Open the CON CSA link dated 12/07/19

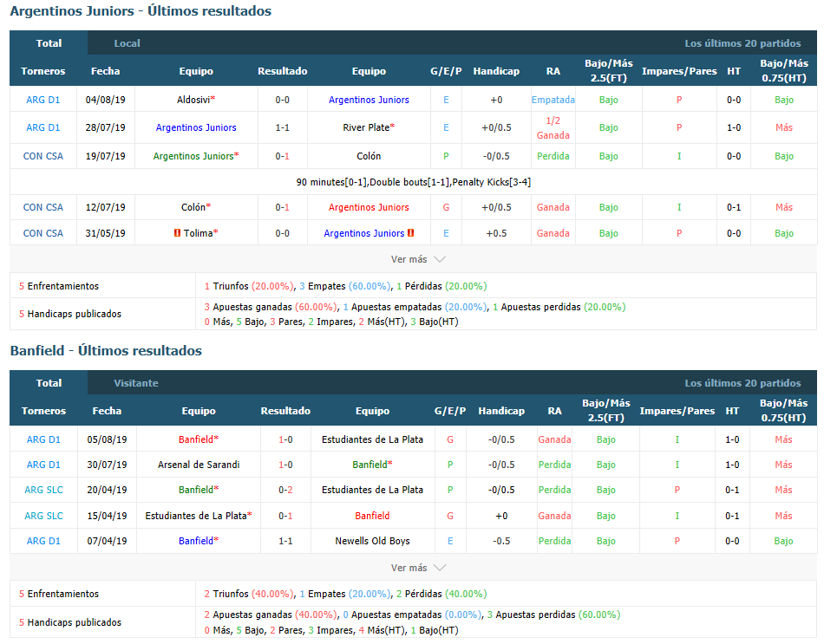43,207
